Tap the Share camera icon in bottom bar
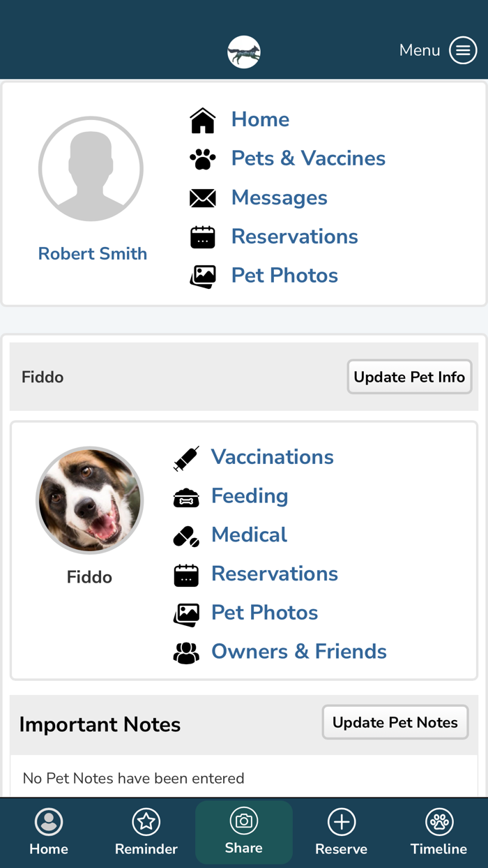Image resolution: width=488 pixels, height=868 pixels. pos(244,822)
